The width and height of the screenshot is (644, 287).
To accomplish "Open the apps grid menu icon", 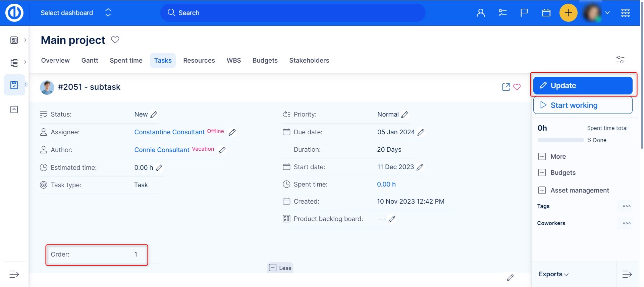I will click(x=625, y=13).
